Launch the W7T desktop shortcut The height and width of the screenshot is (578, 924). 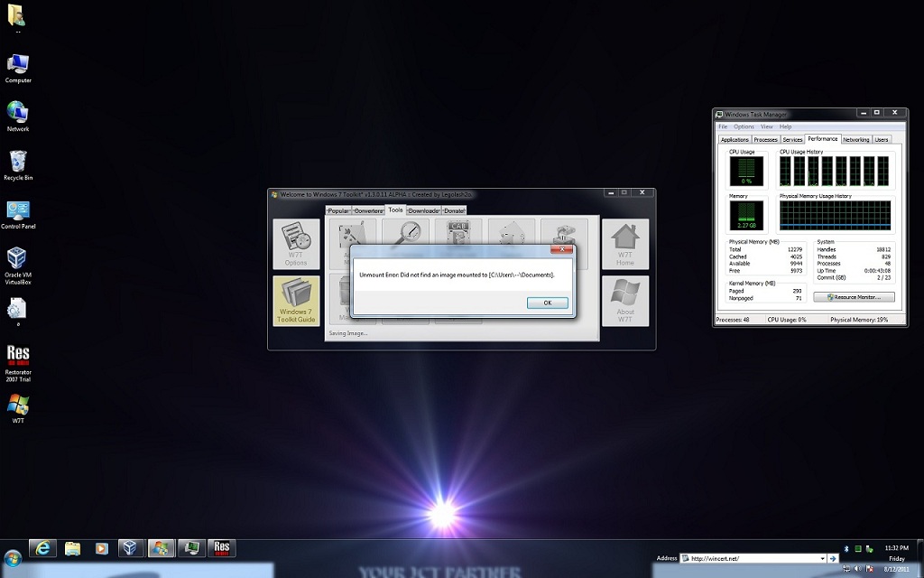click(x=18, y=409)
